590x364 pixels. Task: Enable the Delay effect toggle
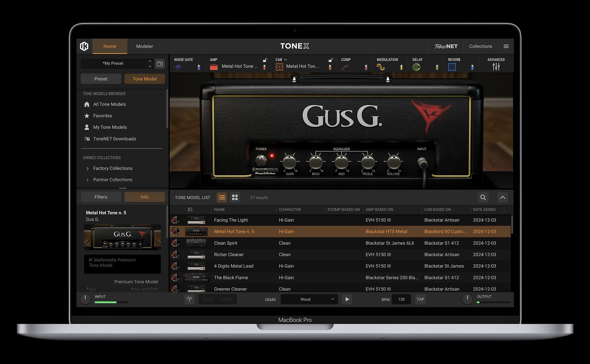[437, 67]
